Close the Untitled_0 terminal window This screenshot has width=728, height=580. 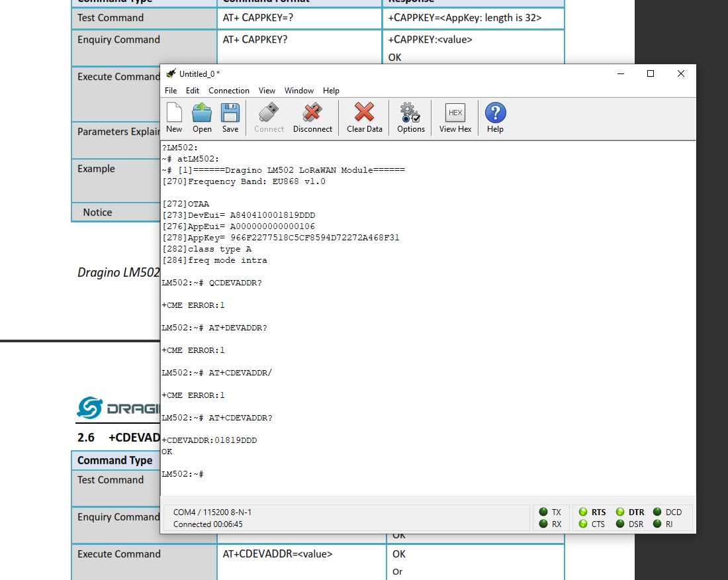[x=680, y=73]
